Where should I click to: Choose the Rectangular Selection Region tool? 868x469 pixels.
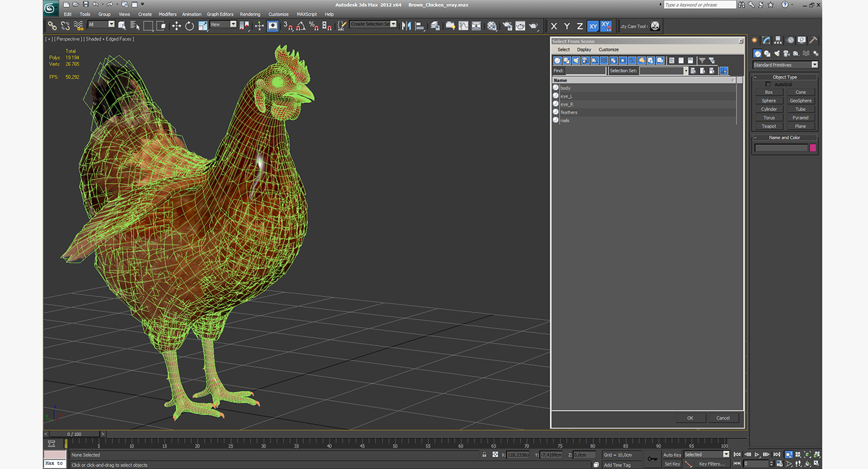click(148, 26)
